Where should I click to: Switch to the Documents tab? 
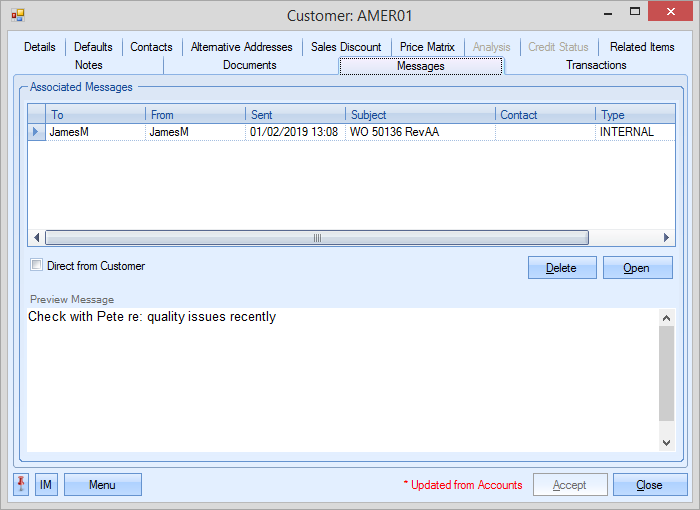[x=250, y=65]
